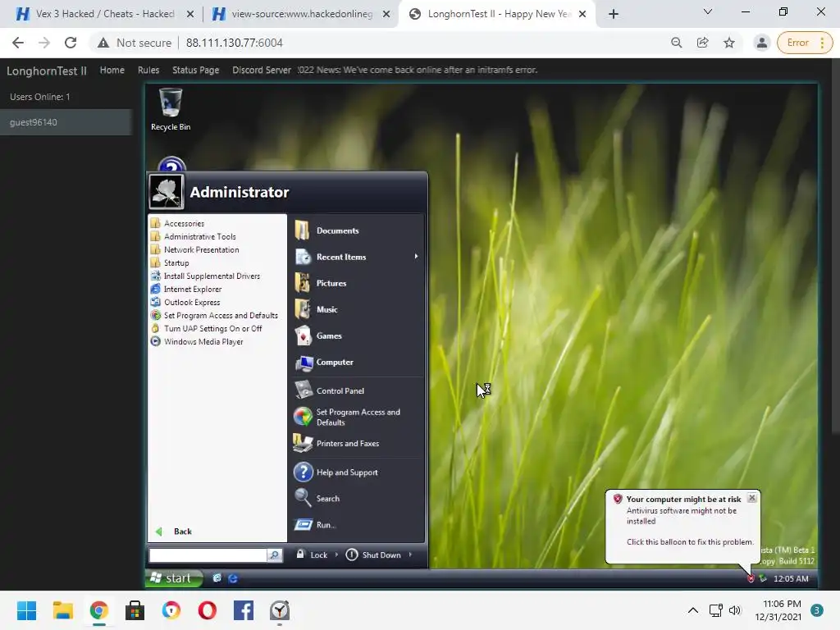Open the Chrome tab search dropdown
Image resolution: width=840 pixels, height=630 pixels.
click(708, 11)
